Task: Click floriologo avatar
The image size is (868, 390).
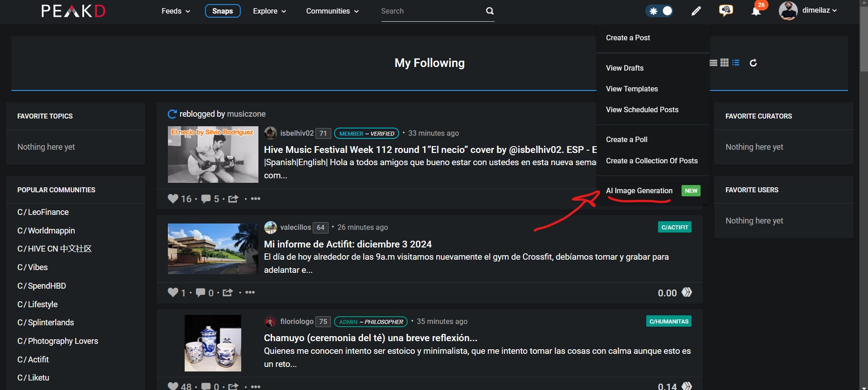Action: click(x=271, y=321)
